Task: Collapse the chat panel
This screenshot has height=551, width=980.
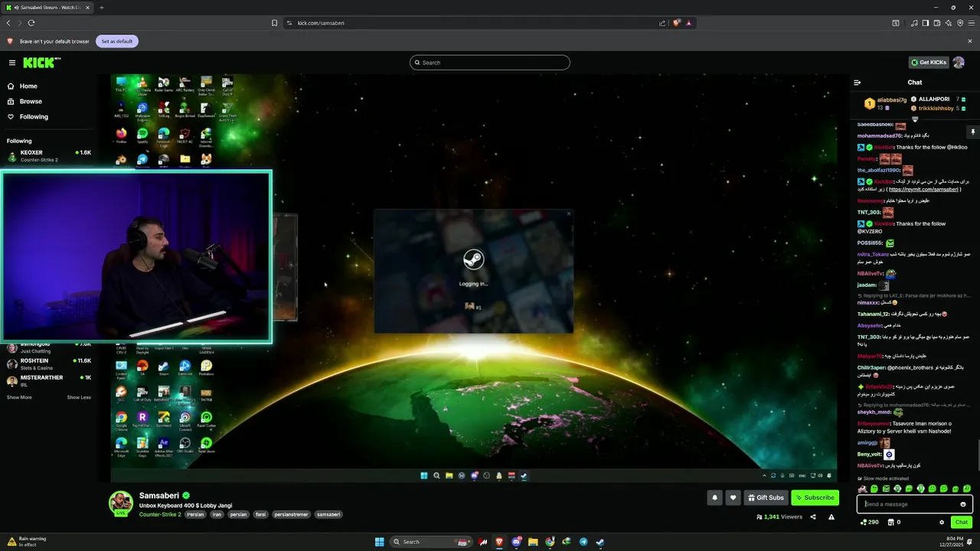Action: 857,83
